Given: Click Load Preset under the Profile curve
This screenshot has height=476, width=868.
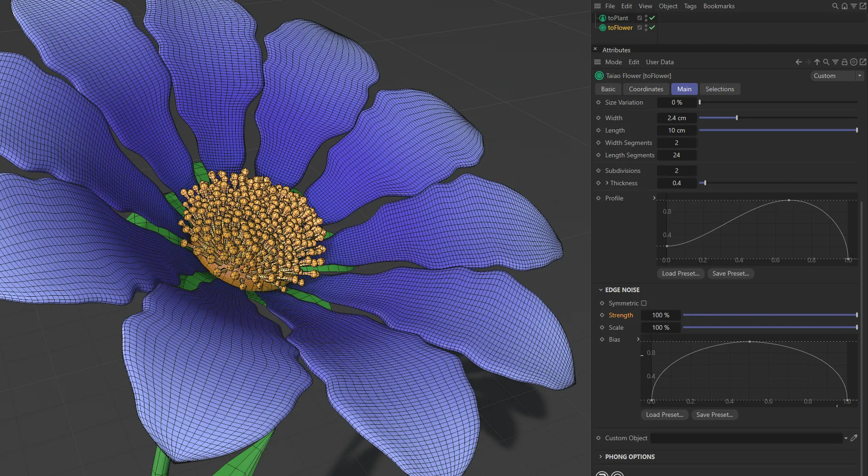Looking at the screenshot, I should tap(680, 273).
